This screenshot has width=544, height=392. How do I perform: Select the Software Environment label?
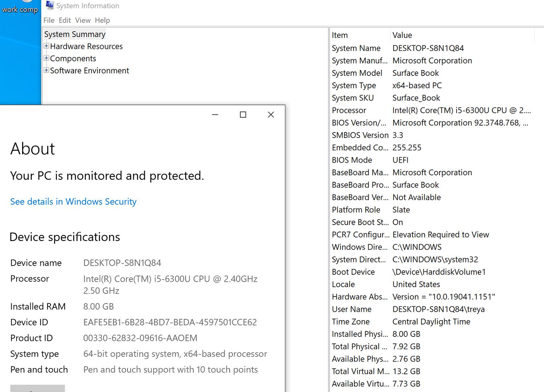pos(89,70)
